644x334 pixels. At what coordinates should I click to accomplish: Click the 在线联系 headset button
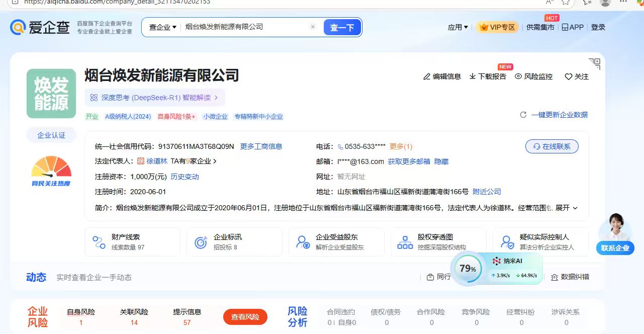coord(552,146)
